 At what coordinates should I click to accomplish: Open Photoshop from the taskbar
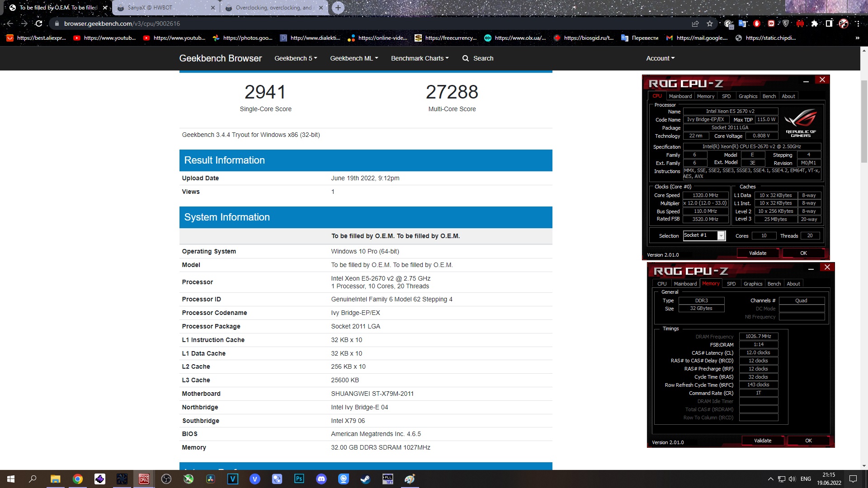click(299, 479)
